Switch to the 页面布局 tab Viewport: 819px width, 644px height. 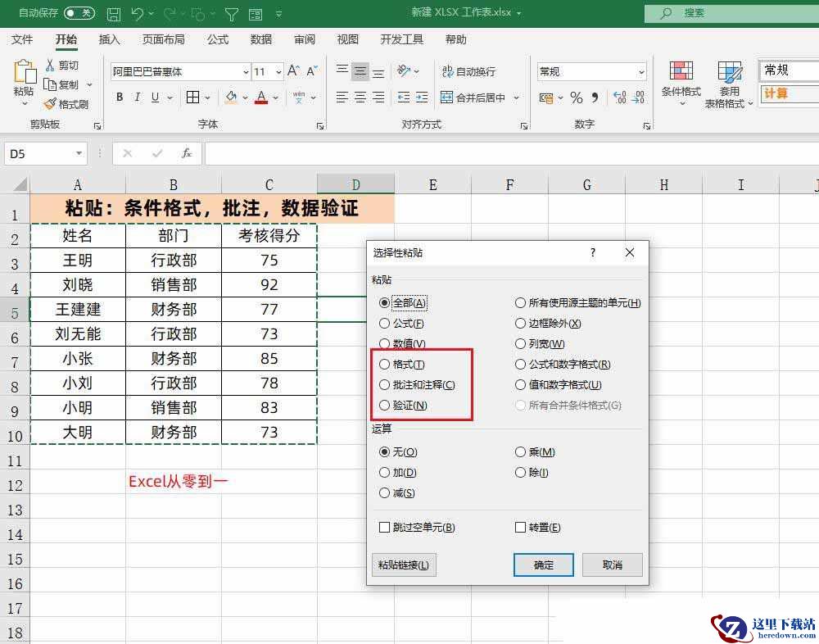click(x=164, y=39)
